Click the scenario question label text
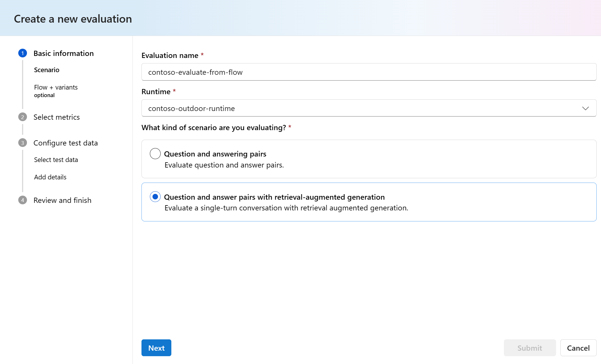The height and width of the screenshot is (364, 601). pos(214,128)
